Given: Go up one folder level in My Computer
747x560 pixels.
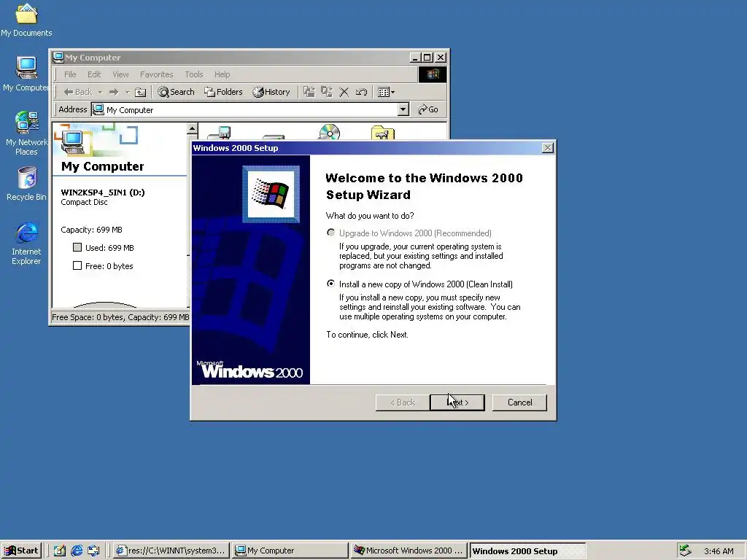Looking at the screenshot, I should 141,92.
